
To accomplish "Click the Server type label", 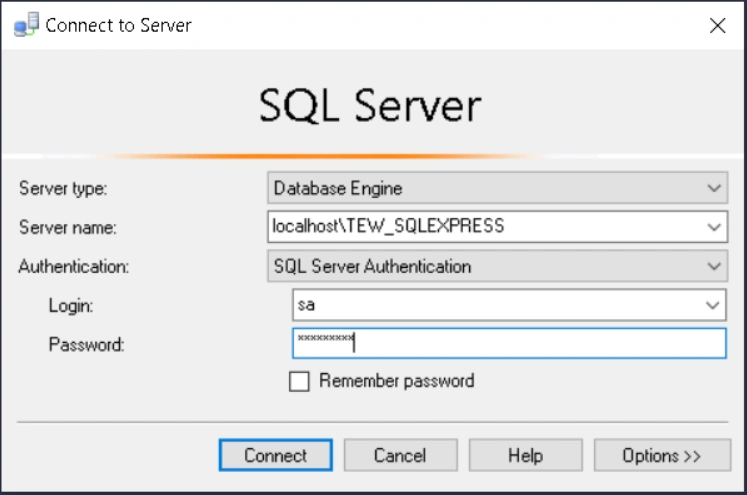I will [63, 188].
